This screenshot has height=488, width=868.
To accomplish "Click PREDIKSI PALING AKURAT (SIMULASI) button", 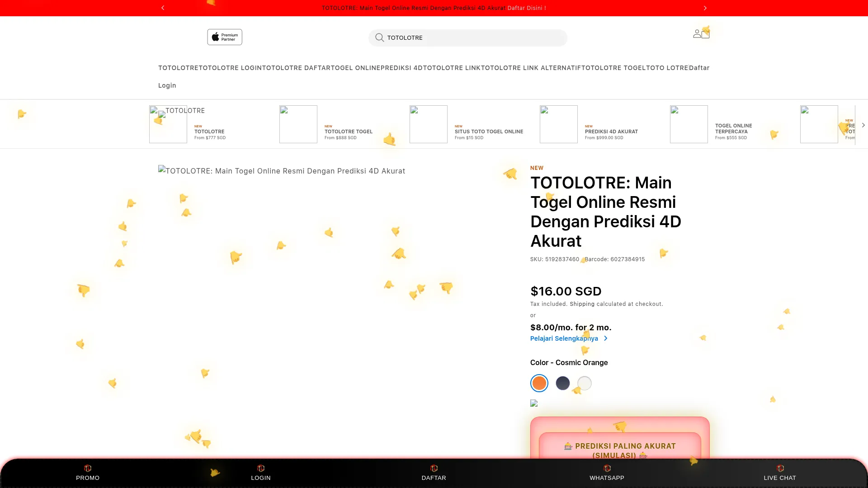I will pos(620,446).
